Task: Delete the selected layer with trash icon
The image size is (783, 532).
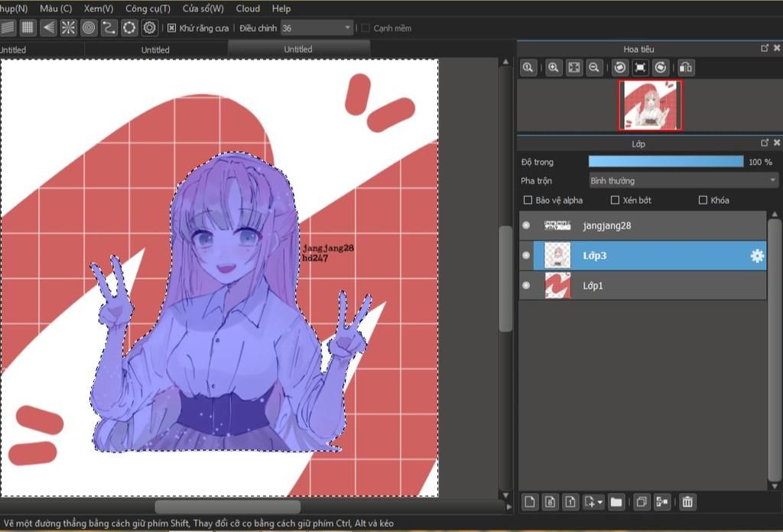Action: click(x=687, y=501)
